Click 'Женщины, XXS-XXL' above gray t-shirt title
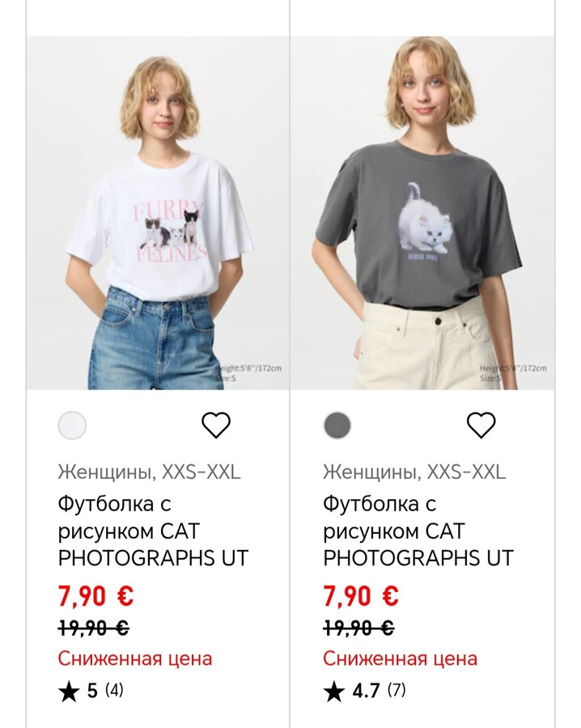This screenshot has height=728, width=581. (414, 472)
